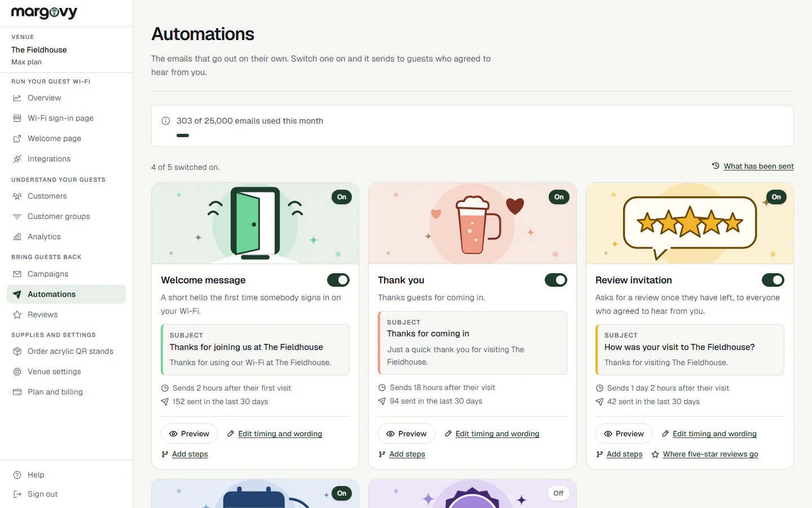Click the star icon beside Where five-star reviews go

655,454
